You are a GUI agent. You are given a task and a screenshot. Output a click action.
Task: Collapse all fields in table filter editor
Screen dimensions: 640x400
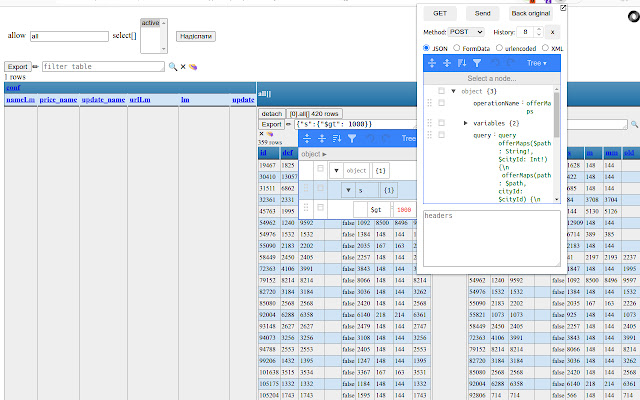pyautogui.click(x=322, y=138)
